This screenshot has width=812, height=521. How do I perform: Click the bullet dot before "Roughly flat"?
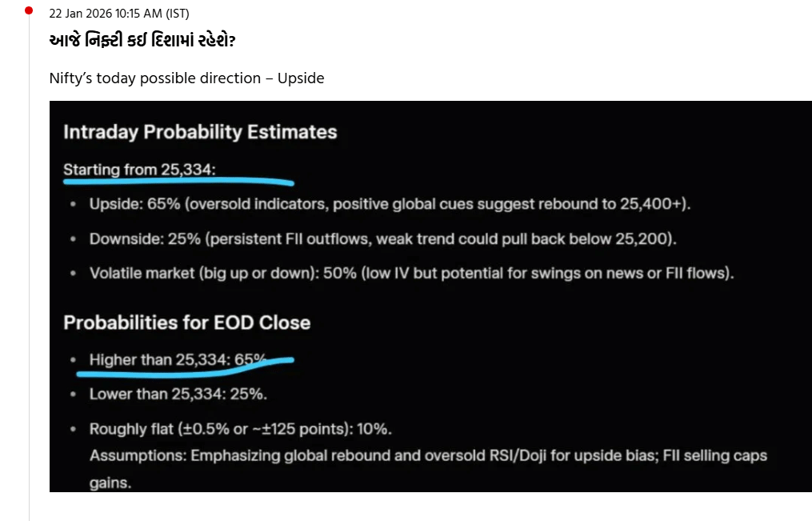(73, 430)
